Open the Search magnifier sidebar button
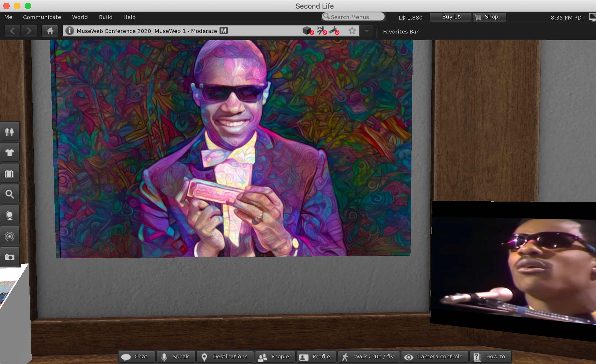The width and height of the screenshot is (596, 364). click(x=10, y=194)
